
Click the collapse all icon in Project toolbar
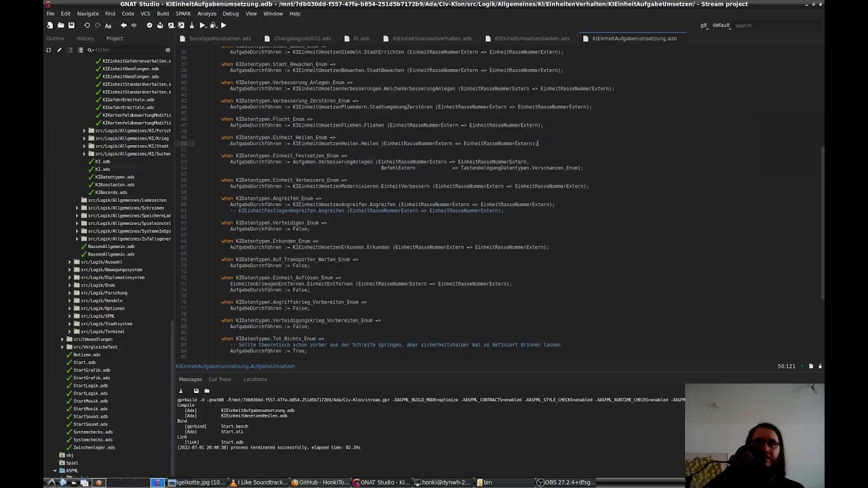pos(69,49)
